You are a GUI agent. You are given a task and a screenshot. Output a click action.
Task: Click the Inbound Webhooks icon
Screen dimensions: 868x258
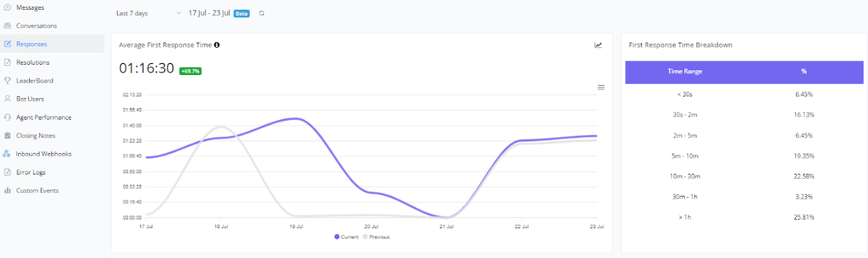[7, 154]
